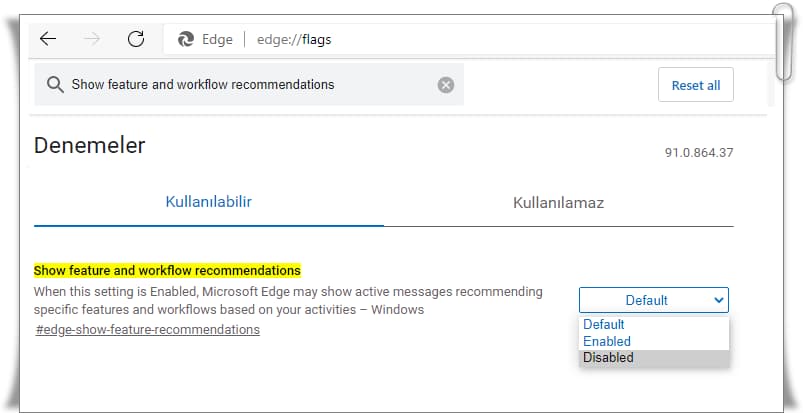Focus the edge://flags address bar text

[294, 39]
